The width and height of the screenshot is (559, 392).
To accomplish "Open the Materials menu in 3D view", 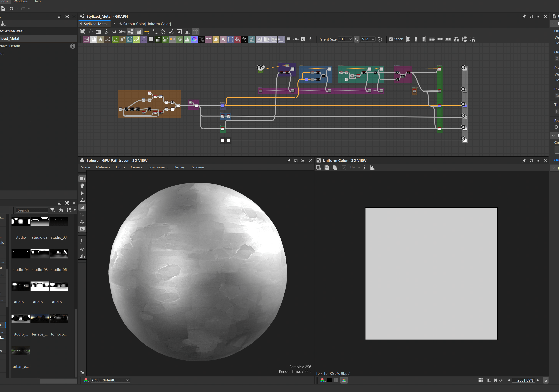I will pos(103,167).
